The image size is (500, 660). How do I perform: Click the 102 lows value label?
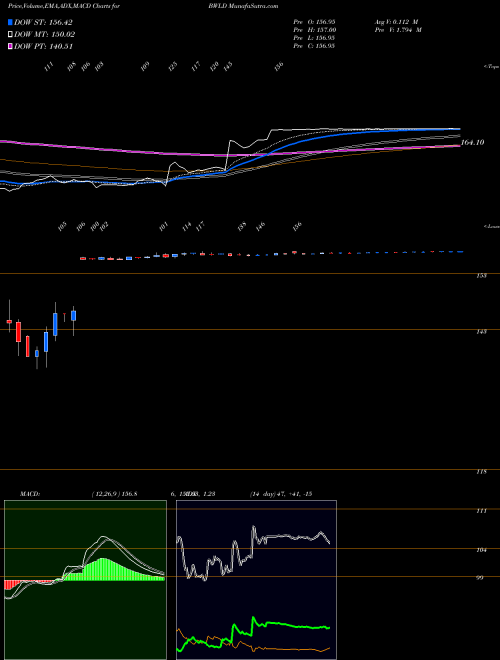104,226
